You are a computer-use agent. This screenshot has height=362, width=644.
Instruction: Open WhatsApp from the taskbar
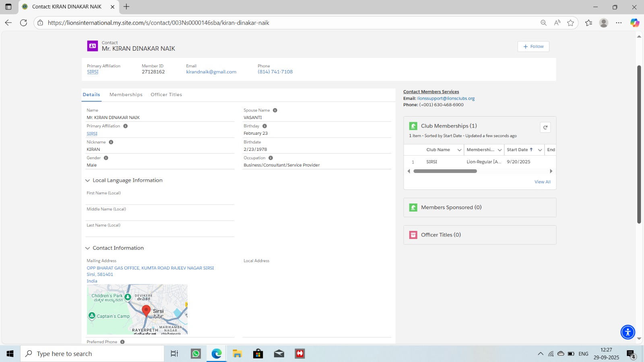pos(196,354)
